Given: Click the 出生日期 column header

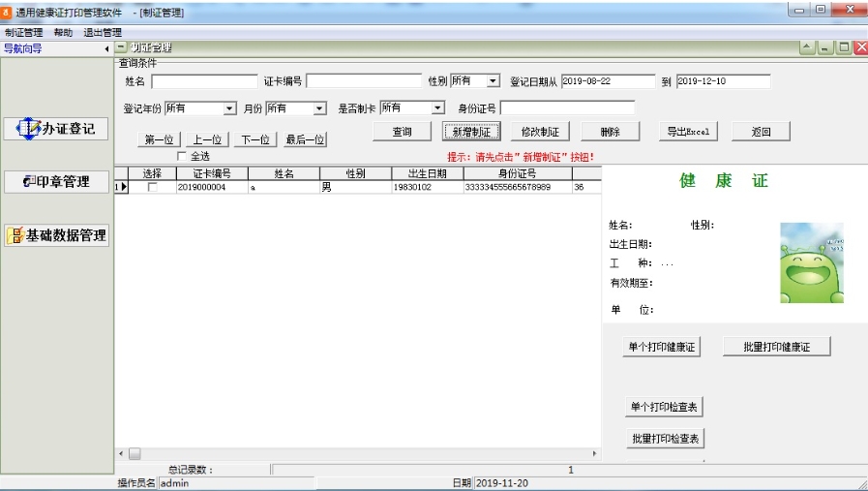Looking at the screenshot, I should 428,173.
